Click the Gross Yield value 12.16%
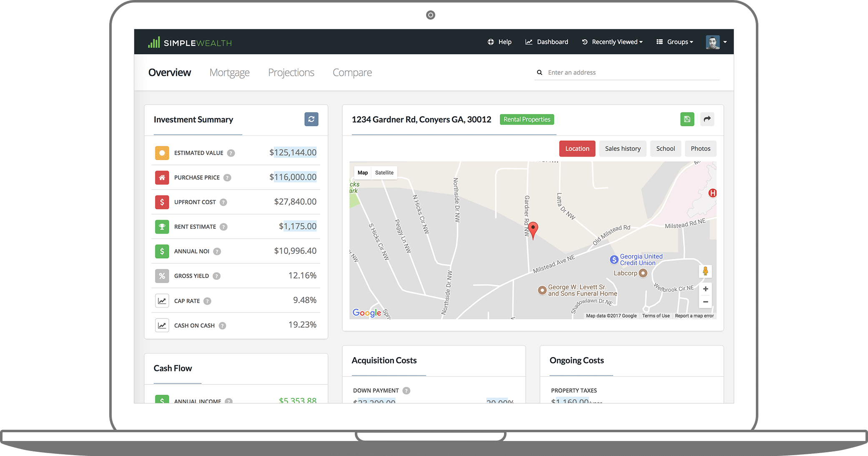868x456 pixels. pos(302,276)
